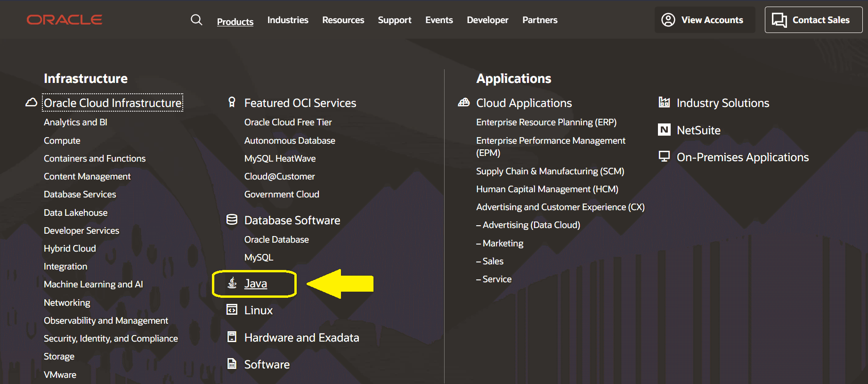Open Cloud Applications link
This screenshot has width=868, height=384.
tap(524, 103)
